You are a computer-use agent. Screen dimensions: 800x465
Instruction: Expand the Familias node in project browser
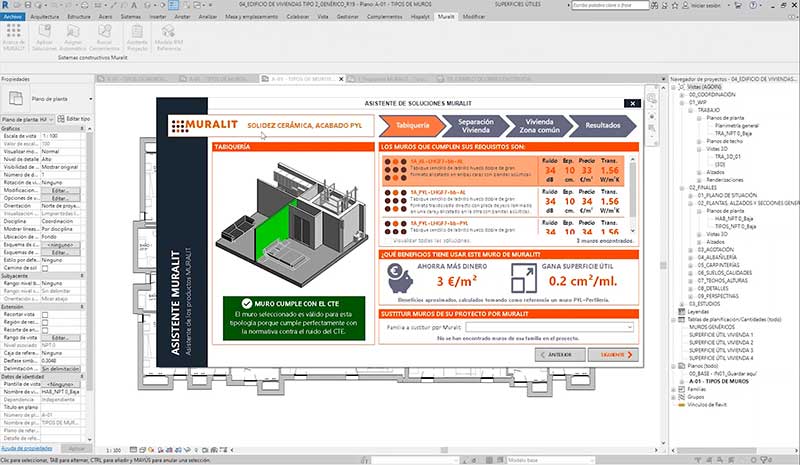click(674, 389)
